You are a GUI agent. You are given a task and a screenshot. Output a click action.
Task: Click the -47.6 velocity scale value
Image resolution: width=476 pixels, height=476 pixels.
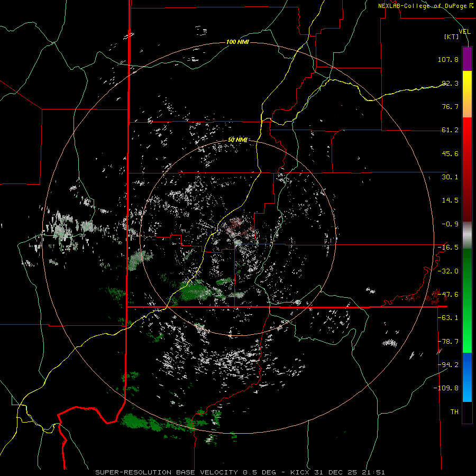pos(448,295)
